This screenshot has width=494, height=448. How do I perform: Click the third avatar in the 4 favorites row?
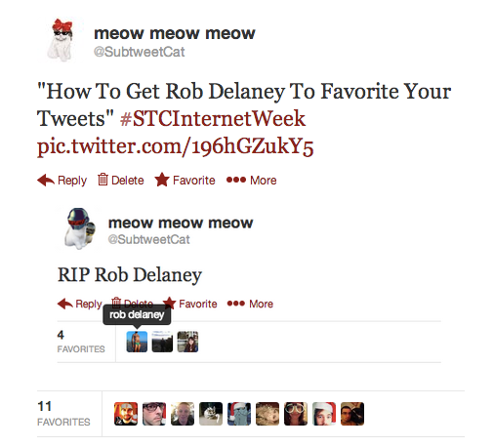point(187,342)
